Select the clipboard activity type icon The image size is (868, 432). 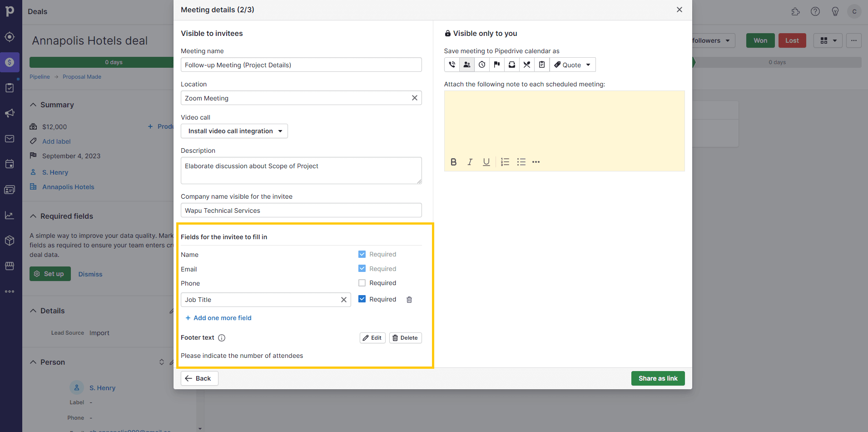(x=542, y=65)
